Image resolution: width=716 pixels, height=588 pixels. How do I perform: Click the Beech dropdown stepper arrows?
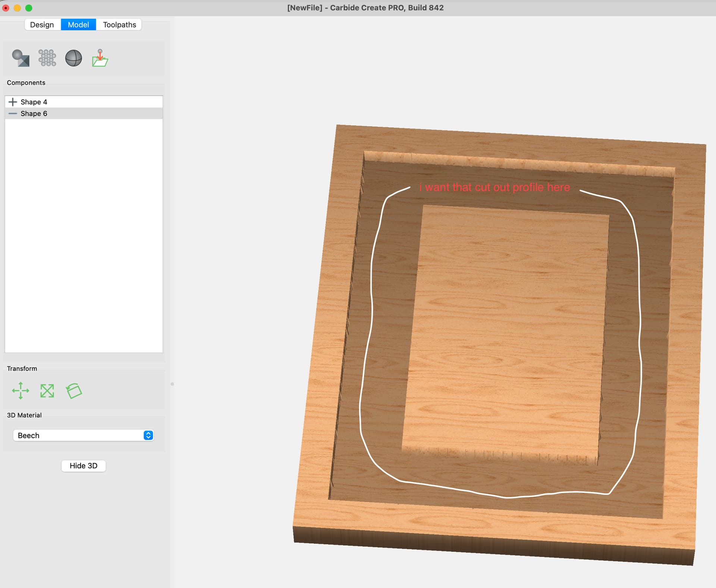(x=148, y=435)
